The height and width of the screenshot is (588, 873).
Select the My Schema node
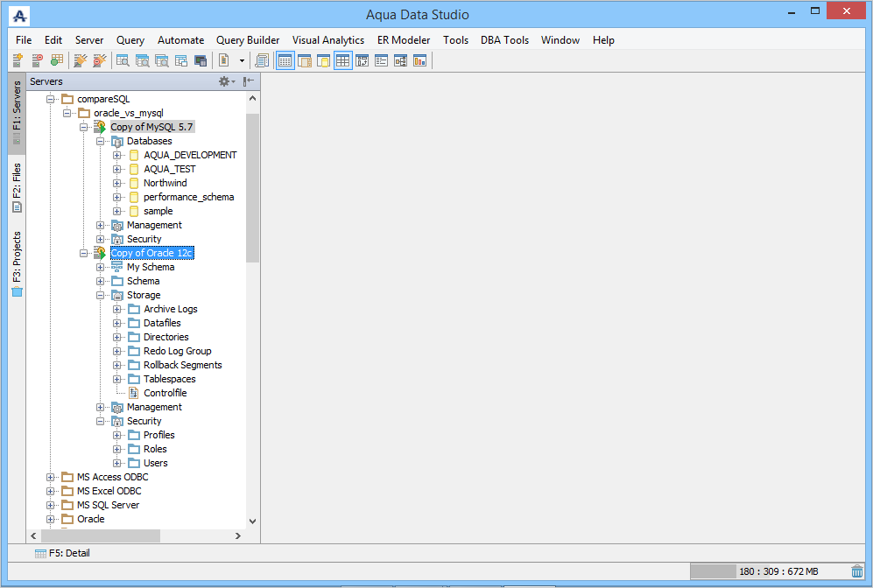pos(151,267)
